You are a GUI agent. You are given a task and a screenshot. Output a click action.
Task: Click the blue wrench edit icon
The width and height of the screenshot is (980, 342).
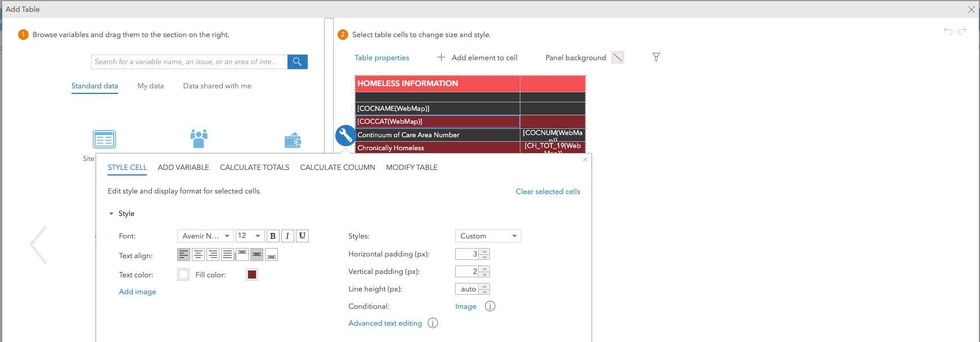[345, 136]
